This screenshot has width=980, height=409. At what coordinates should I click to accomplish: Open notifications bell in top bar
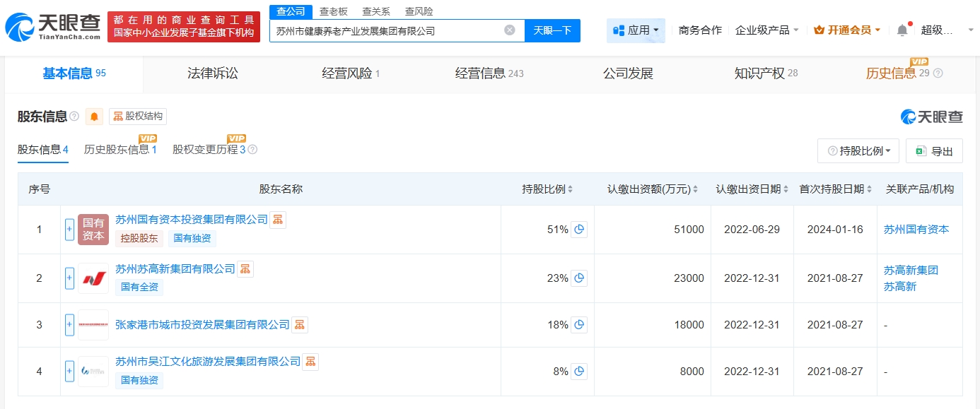pyautogui.click(x=902, y=30)
